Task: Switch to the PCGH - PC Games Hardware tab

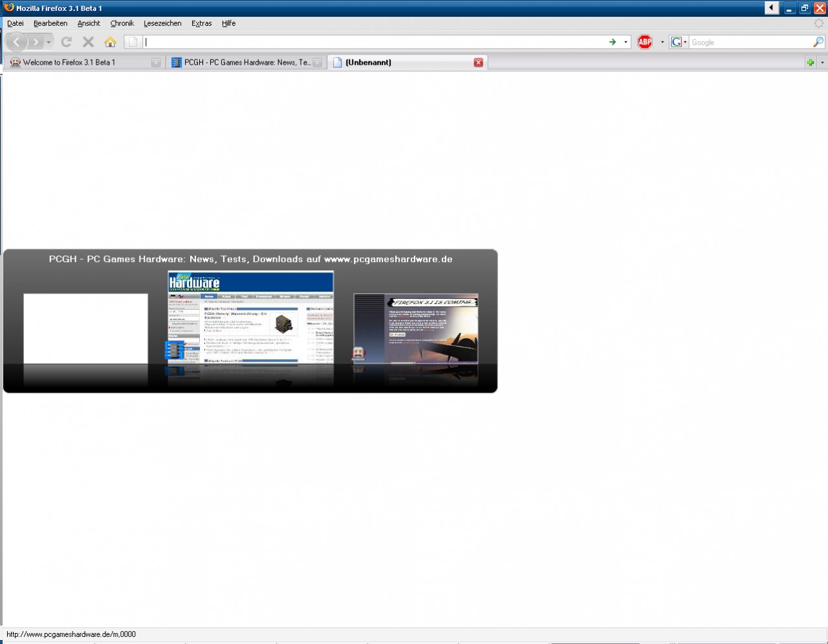Action: [246, 63]
